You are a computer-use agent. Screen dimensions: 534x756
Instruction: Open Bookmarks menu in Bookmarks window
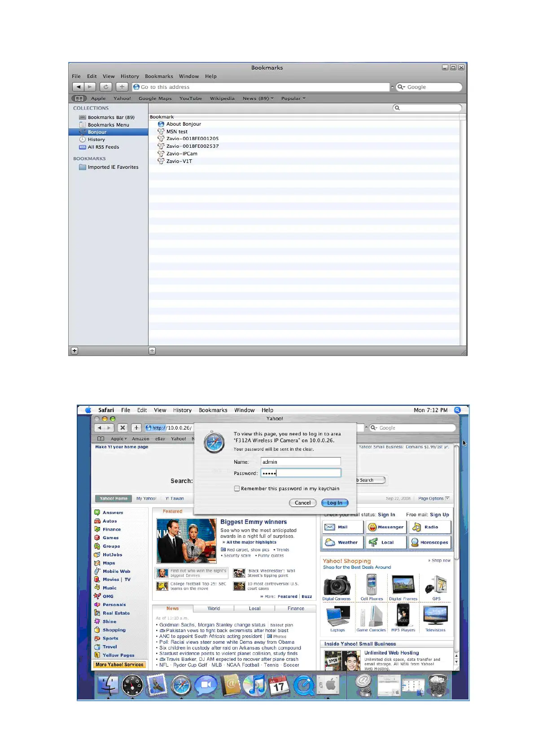159,76
